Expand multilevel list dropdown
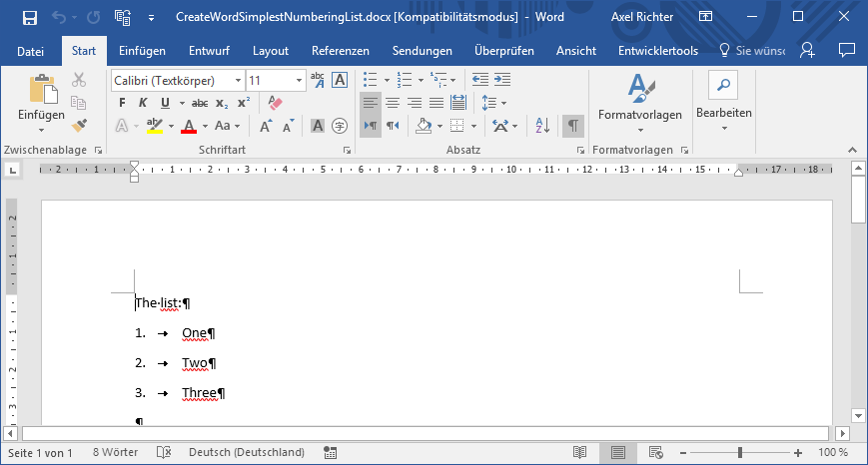 (452, 80)
